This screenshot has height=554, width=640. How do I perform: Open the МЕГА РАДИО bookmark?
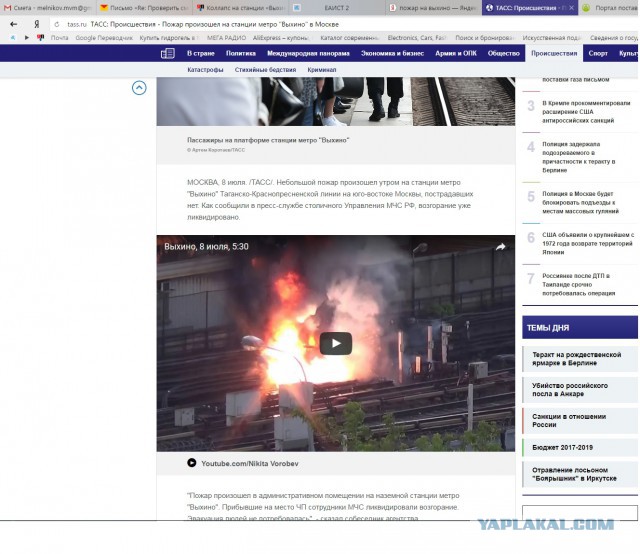(226, 38)
